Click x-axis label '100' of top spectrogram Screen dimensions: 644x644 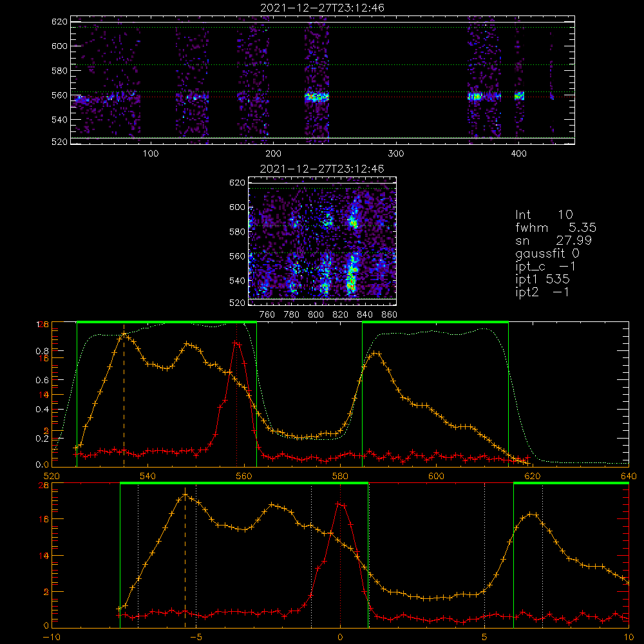151,154
